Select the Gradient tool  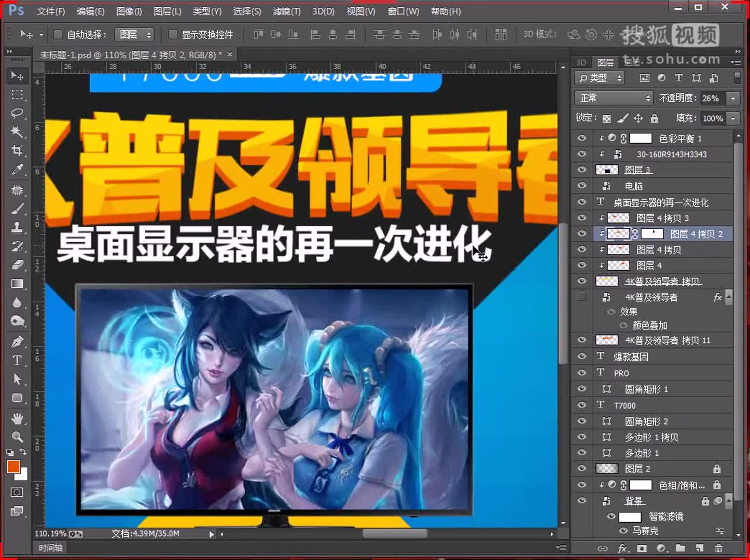tap(17, 284)
